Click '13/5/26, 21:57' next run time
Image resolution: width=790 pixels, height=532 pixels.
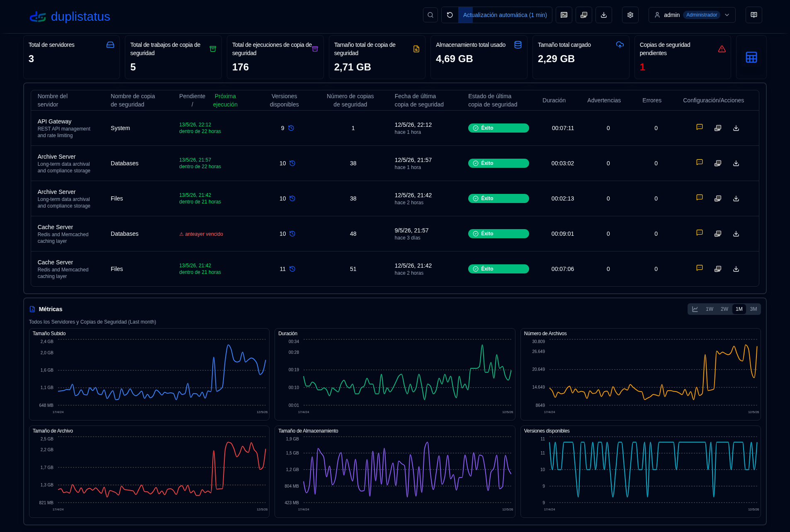tap(195, 160)
